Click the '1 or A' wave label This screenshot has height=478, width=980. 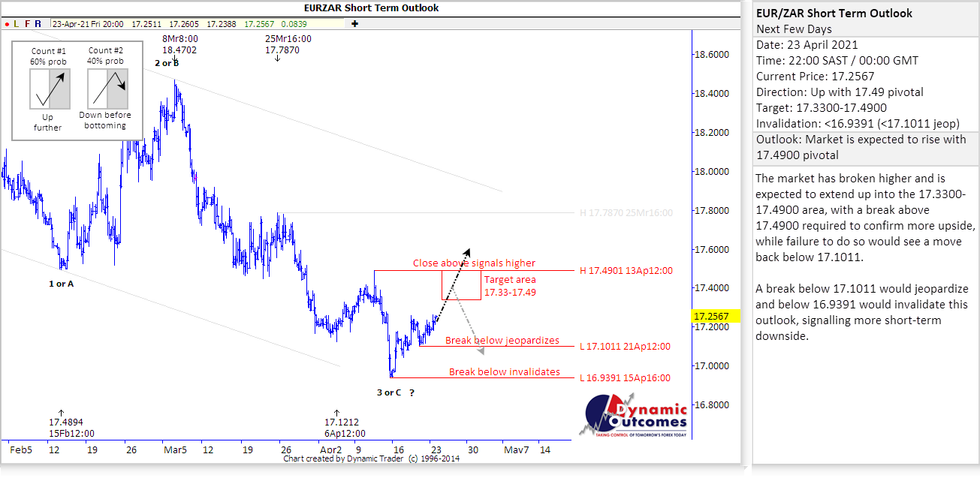coord(62,284)
